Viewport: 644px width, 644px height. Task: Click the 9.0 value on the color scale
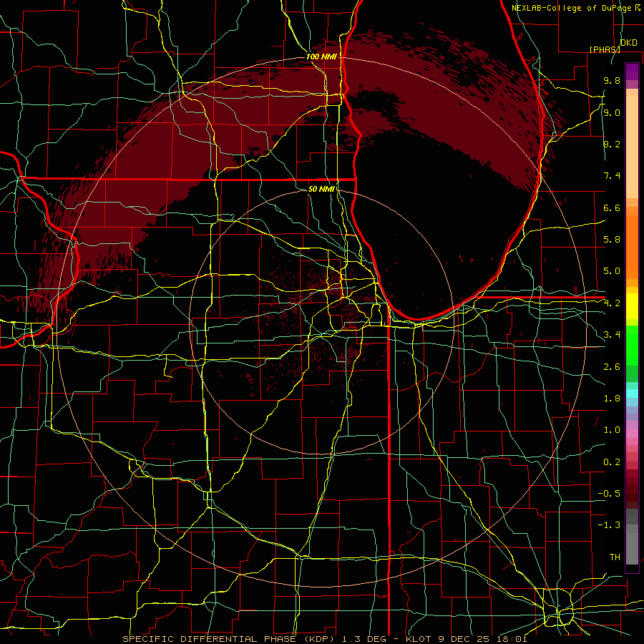[612, 112]
